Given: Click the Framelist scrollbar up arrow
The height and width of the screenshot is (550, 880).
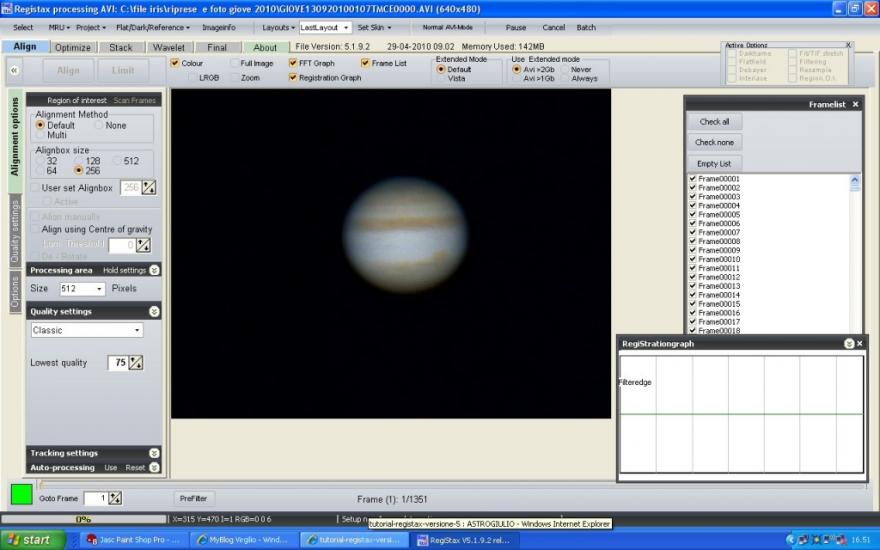Looking at the screenshot, I should click(855, 180).
